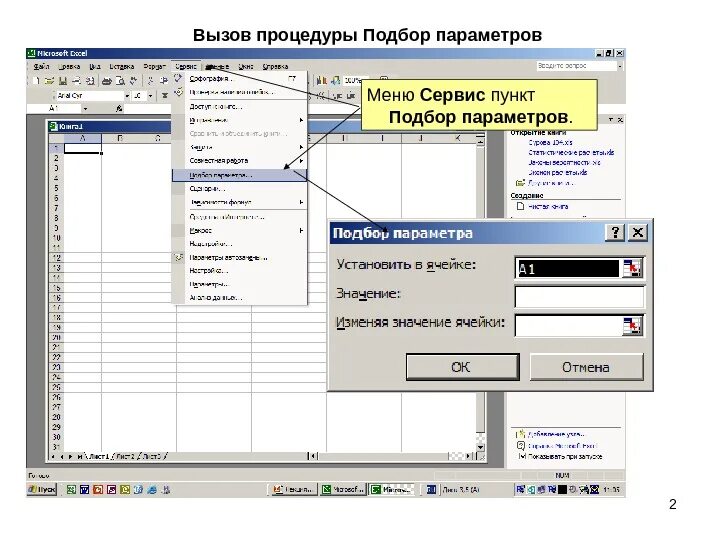This screenshot has width=720, height=540.
Task: Click the Excel quick launch icon on taskbar
Action: pyautogui.click(x=71, y=489)
